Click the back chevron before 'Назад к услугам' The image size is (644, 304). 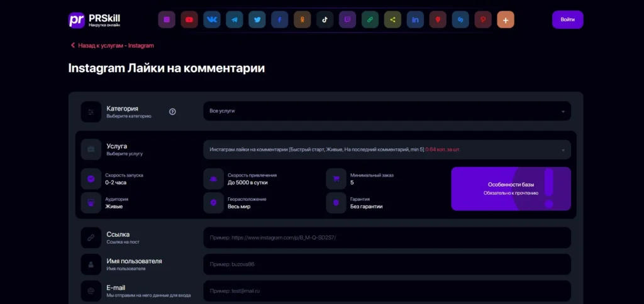click(x=73, y=46)
